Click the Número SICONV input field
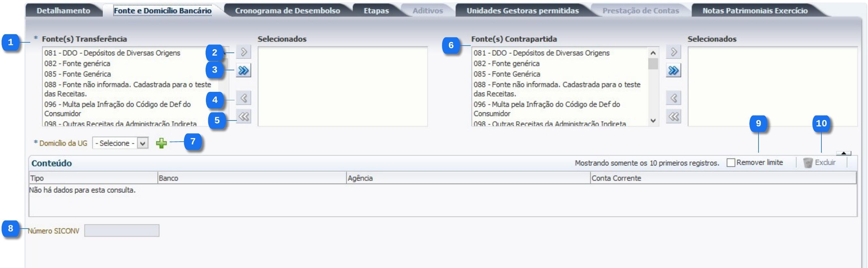This screenshot has width=868, height=268. click(x=122, y=231)
